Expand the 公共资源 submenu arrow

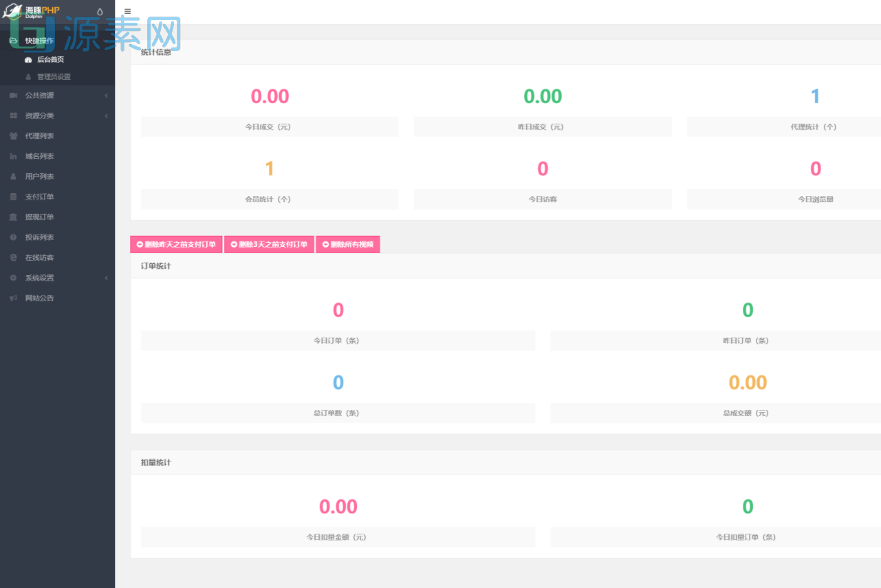click(106, 96)
